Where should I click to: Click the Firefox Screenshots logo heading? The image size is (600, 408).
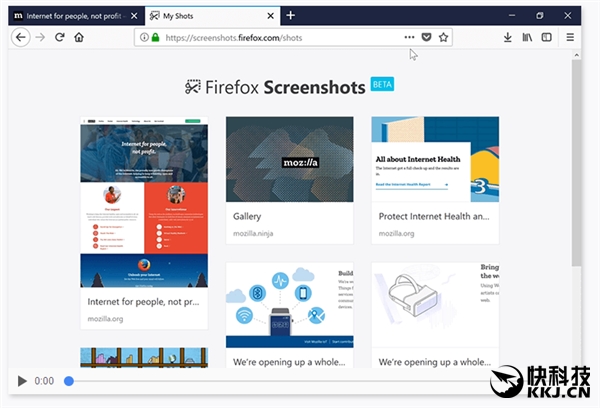[x=289, y=87]
